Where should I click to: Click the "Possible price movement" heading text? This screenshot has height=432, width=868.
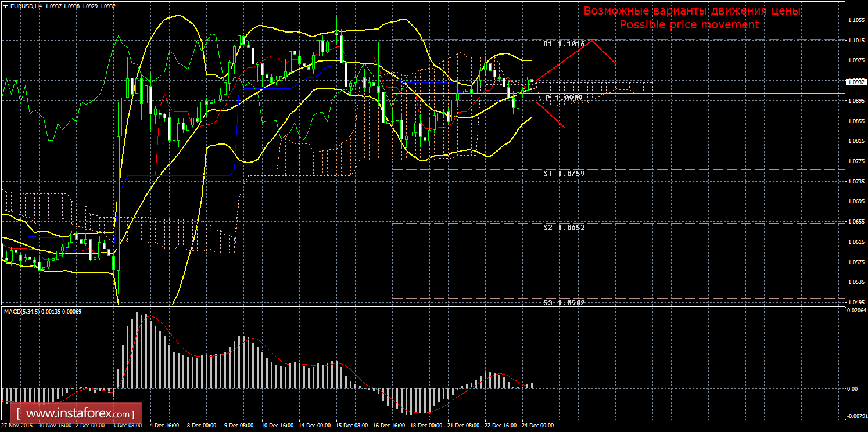(x=689, y=25)
